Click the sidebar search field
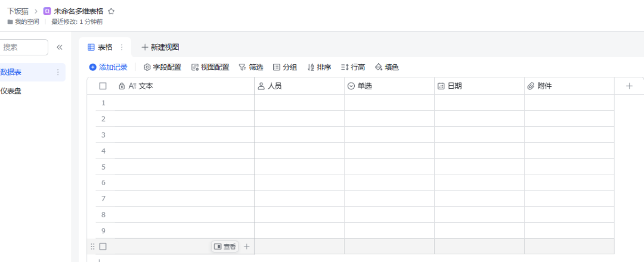 point(24,47)
